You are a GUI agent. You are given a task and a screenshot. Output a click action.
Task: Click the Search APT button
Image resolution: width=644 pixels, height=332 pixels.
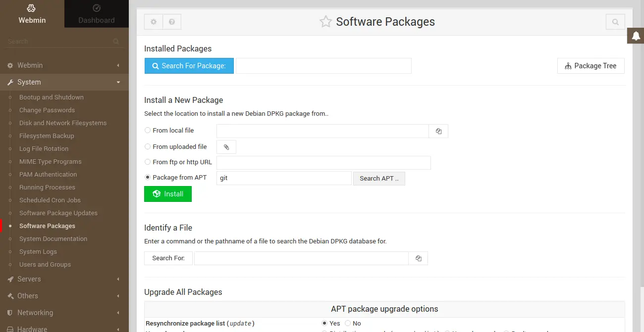coord(379,179)
